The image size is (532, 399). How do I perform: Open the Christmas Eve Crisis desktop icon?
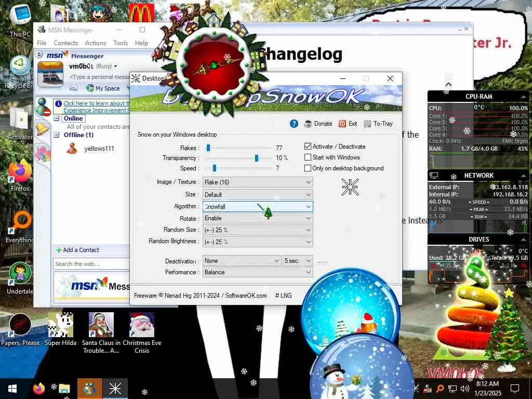[142, 332]
